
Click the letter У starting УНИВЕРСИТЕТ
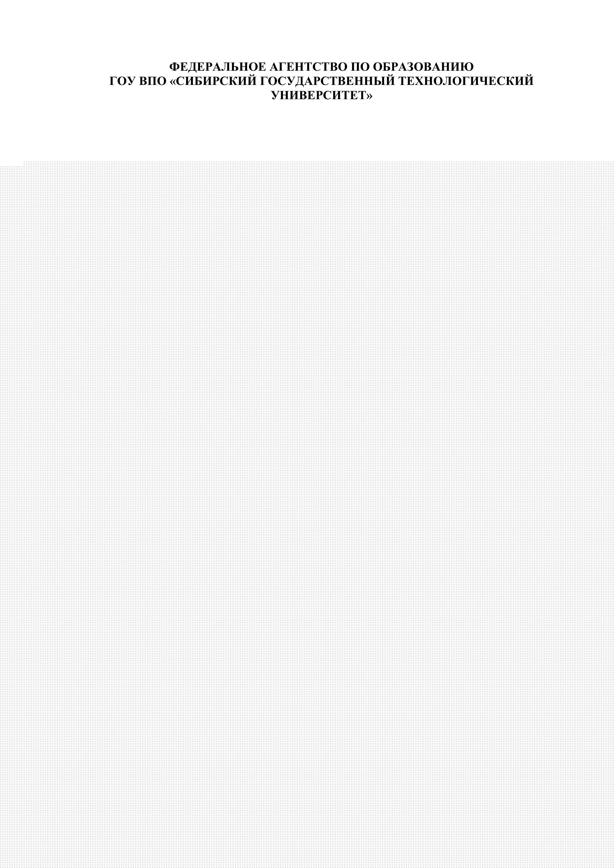tap(276, 96)
